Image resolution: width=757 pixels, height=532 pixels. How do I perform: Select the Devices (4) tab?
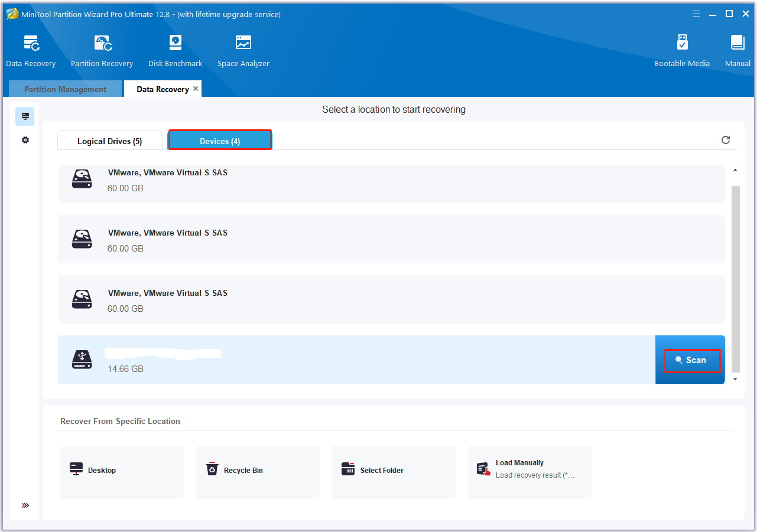[x=220, y=141]
